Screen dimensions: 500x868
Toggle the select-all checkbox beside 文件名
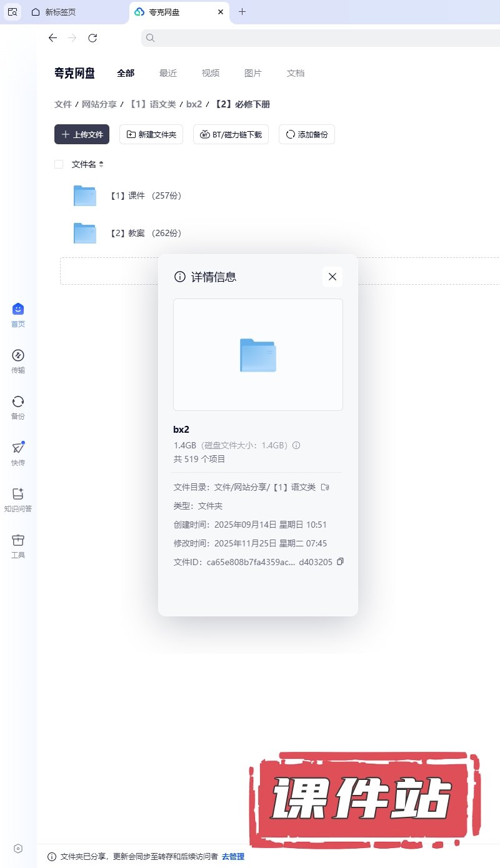(x=59, y=164)
